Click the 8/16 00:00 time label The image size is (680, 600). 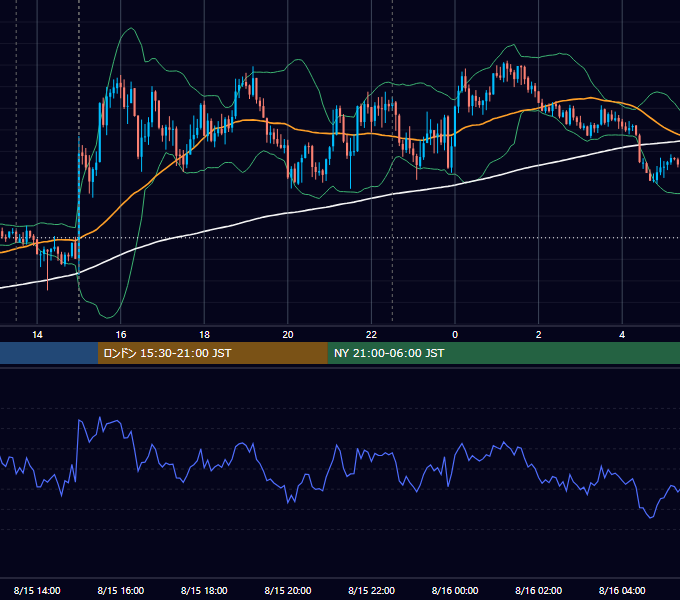click(x=455, y=590)
